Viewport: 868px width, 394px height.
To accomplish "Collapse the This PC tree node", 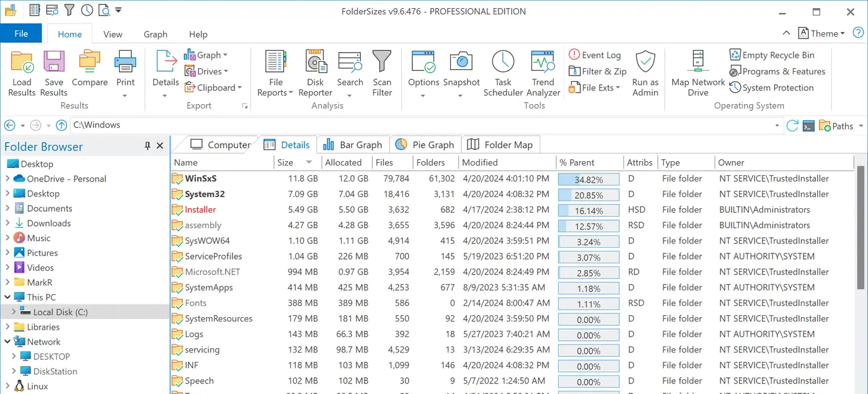I will (x=7, y=297).
